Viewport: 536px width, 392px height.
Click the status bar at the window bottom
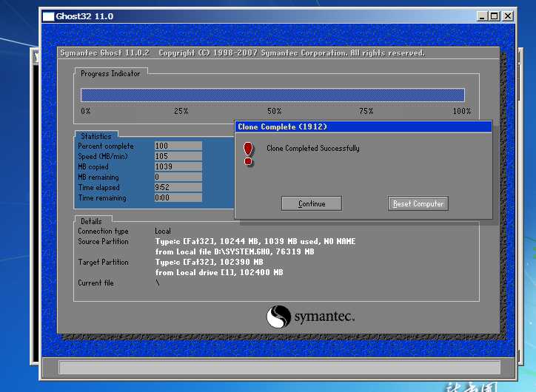tap(279, 368)
